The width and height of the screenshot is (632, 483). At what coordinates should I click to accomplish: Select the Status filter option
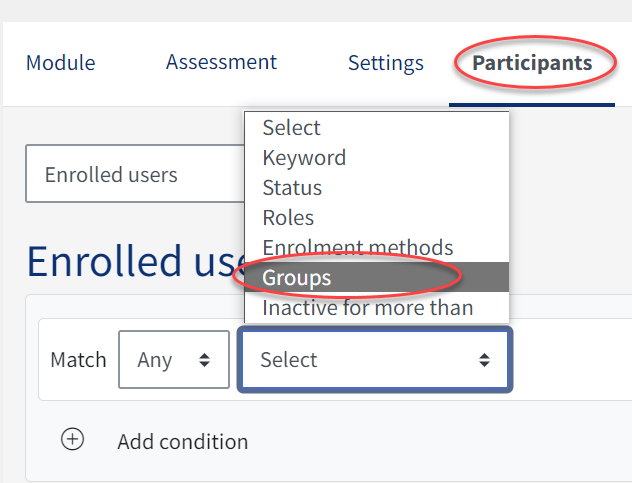click(x=292, y=188)
